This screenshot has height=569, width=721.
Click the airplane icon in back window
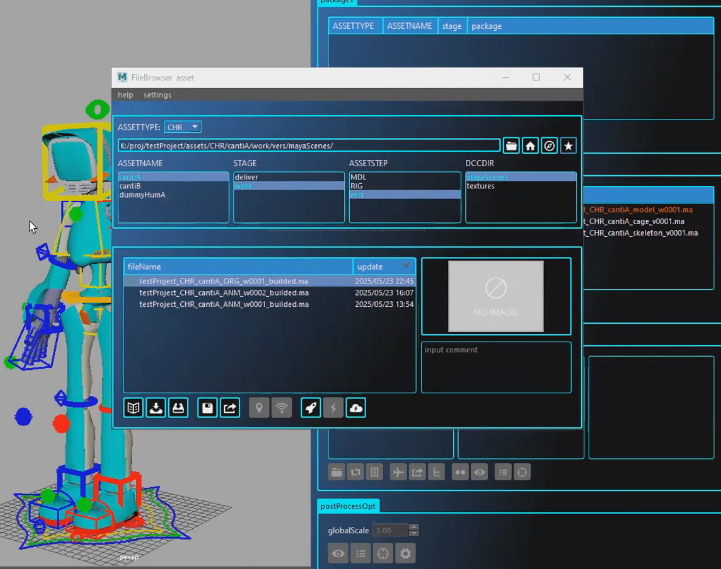tap(398, 472)
